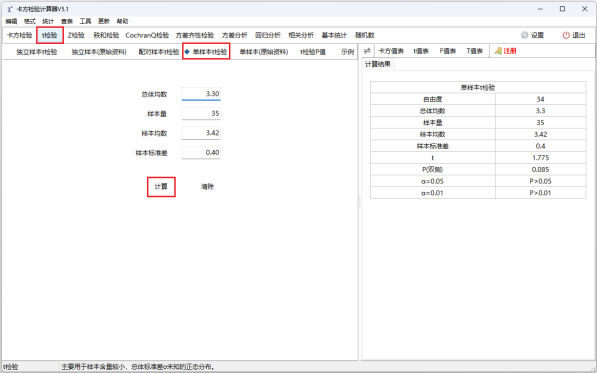This screenshot has height=373, width=597.
Task: Click the 单样本t检验 results table header
Action: tap(478, 87)
